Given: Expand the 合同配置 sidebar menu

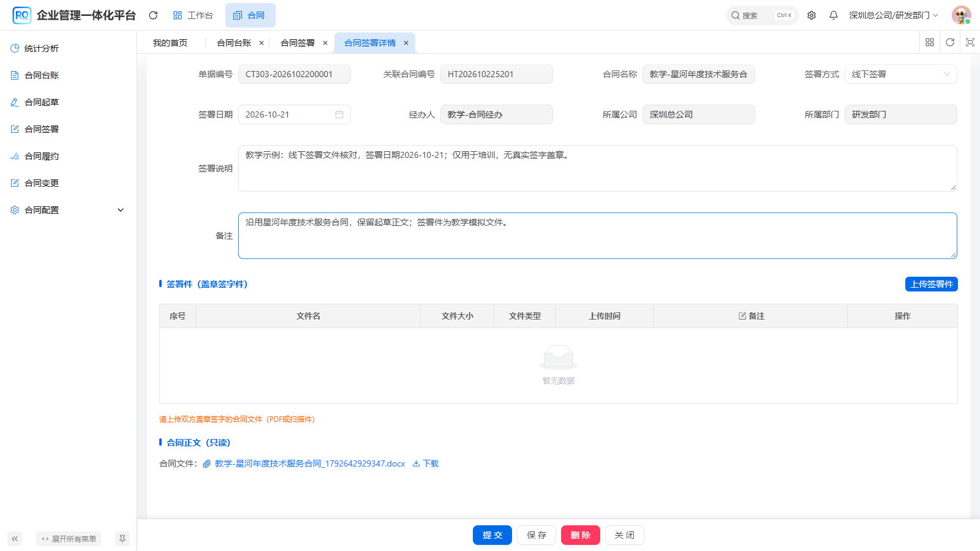Looking at the screenshot, I should tap(68, 210).
